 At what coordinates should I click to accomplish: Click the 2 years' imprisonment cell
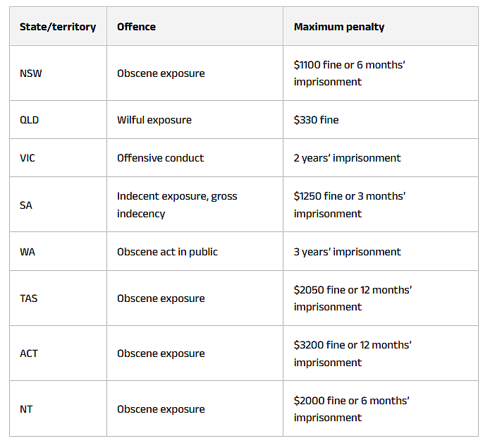[381, 158]
